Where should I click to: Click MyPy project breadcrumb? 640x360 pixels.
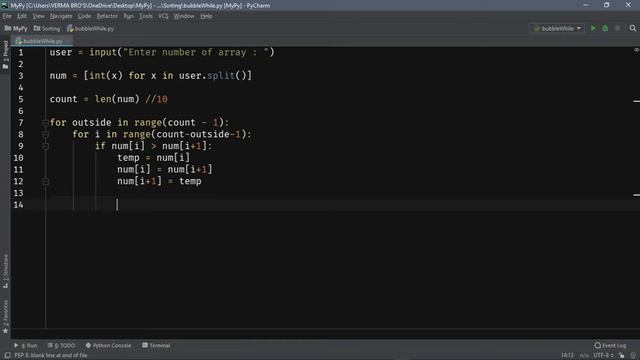point(16,29)
